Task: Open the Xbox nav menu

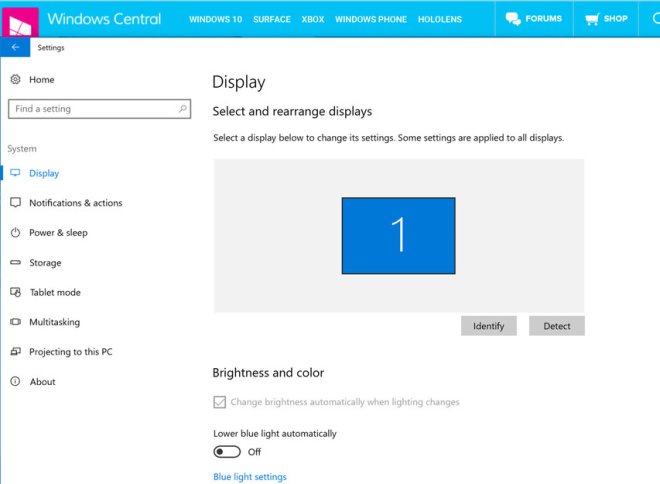Action: (x=313, y=19)
